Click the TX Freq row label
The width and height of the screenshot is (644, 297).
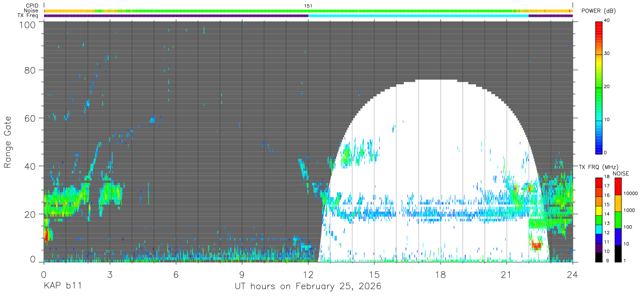[28, 16]
